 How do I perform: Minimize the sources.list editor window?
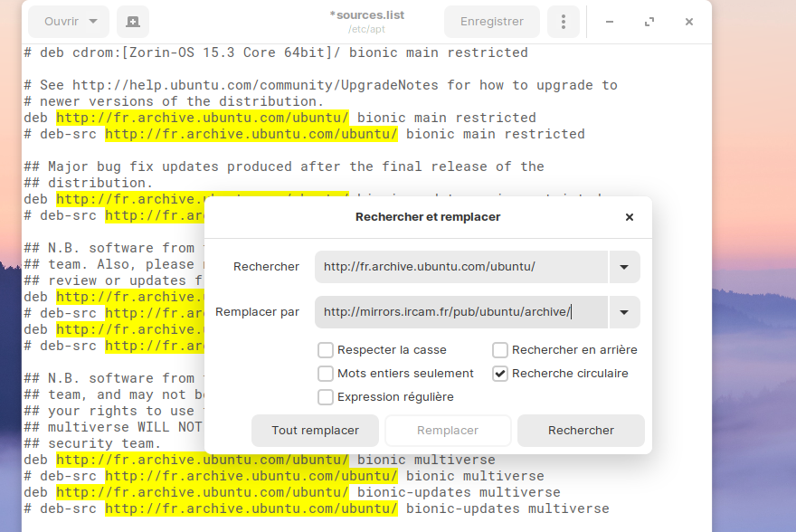pyautogui.click(x=610, y=22)
